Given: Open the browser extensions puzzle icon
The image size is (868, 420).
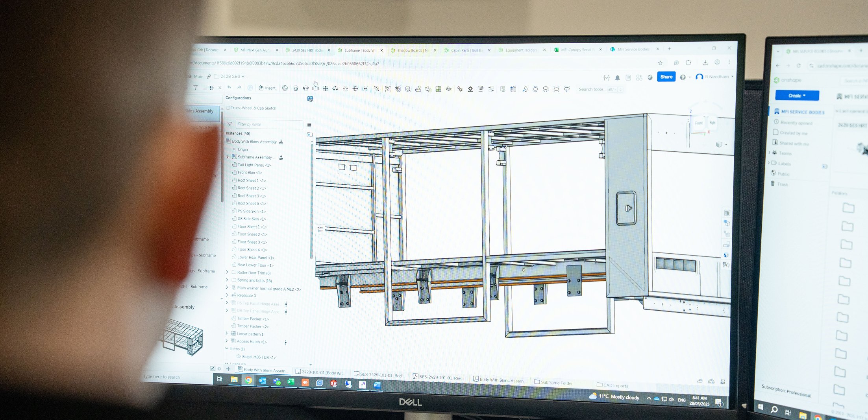Looking at the screenshot, I should point(688,63).
